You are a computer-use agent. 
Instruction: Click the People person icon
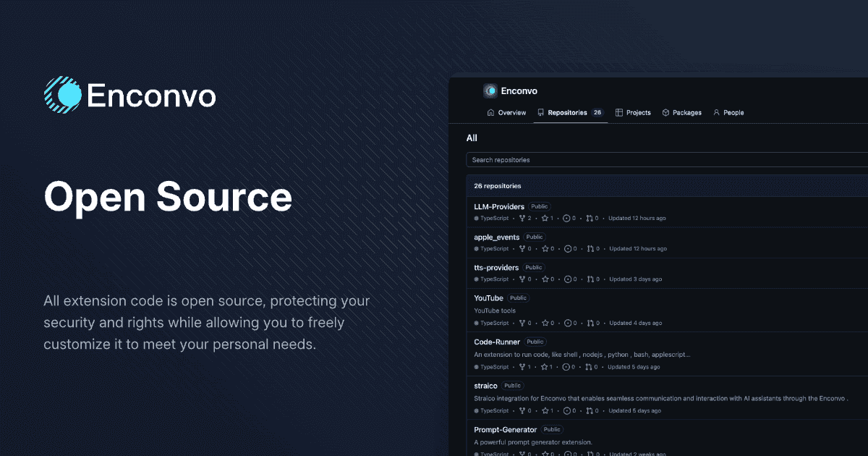tap(716, 112)
